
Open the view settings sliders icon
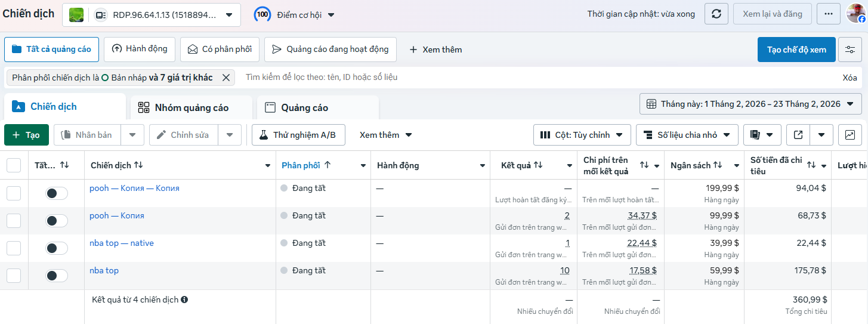pyautogui.click(x=850, y=50)
